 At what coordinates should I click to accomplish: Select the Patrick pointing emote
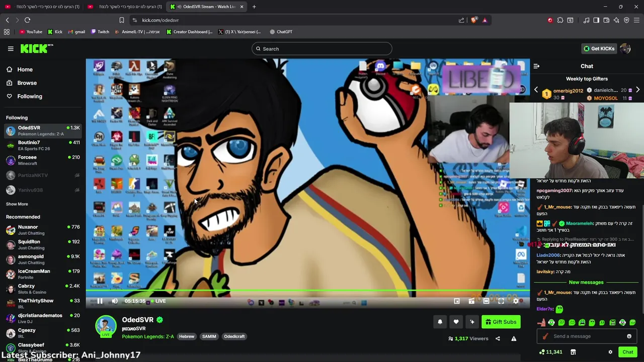tap(541, 323)
